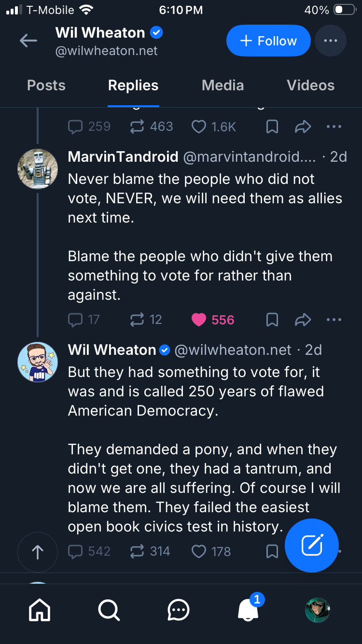Open the Search magnifier icon
The height and width of the screenshot is (644, 362).
point(109,611)
